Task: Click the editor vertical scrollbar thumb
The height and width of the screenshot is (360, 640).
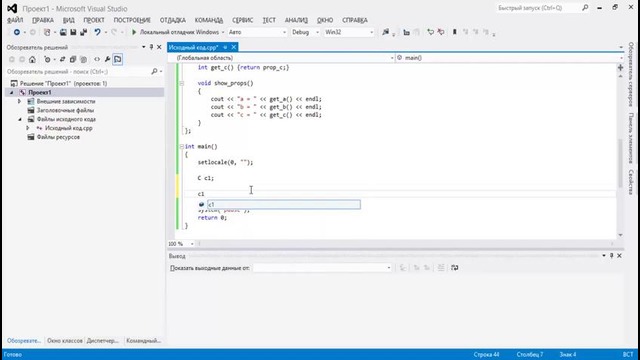Action: (x=620, y=163)
